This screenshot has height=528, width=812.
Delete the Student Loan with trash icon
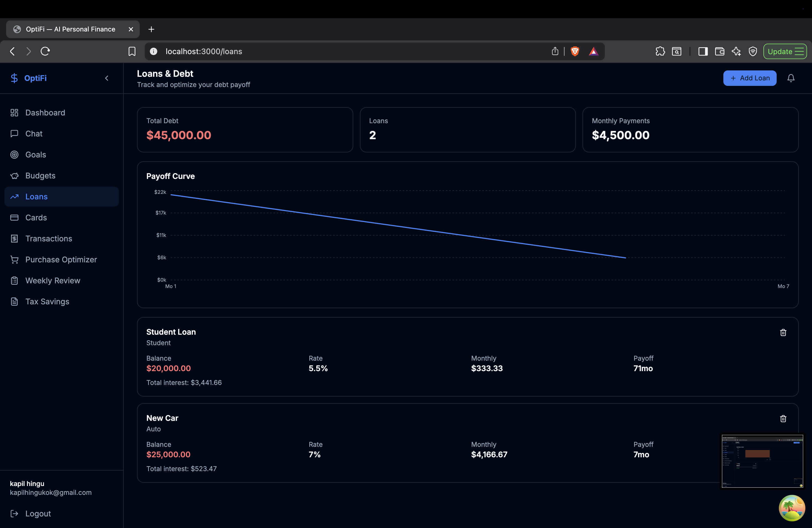[x=783, y=332]
